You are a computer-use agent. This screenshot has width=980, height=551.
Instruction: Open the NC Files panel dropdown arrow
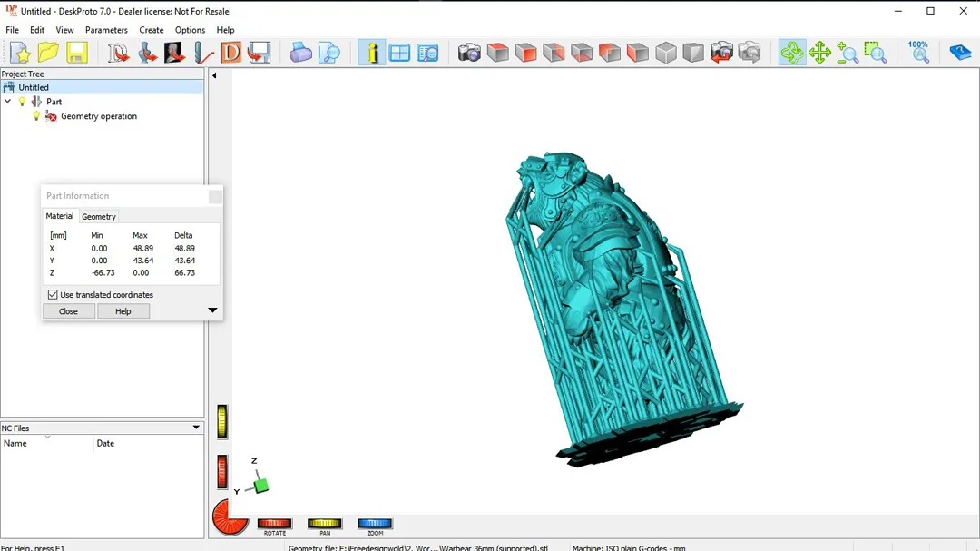(196, 428)
